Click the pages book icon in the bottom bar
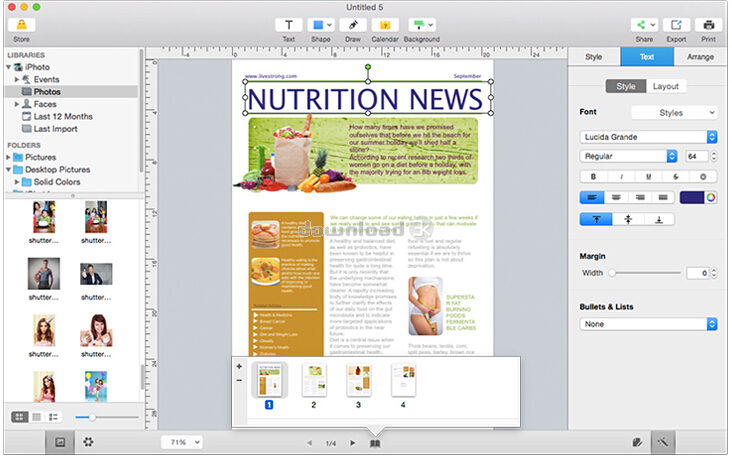Image resolution: width=732 pixels, height=456 pixels. pos(375,442)
